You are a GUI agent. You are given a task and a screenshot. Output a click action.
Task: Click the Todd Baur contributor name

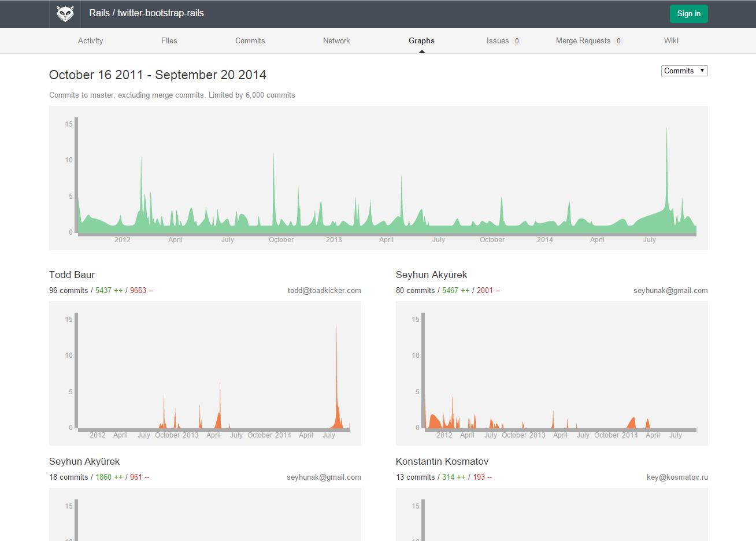point(72,275)
